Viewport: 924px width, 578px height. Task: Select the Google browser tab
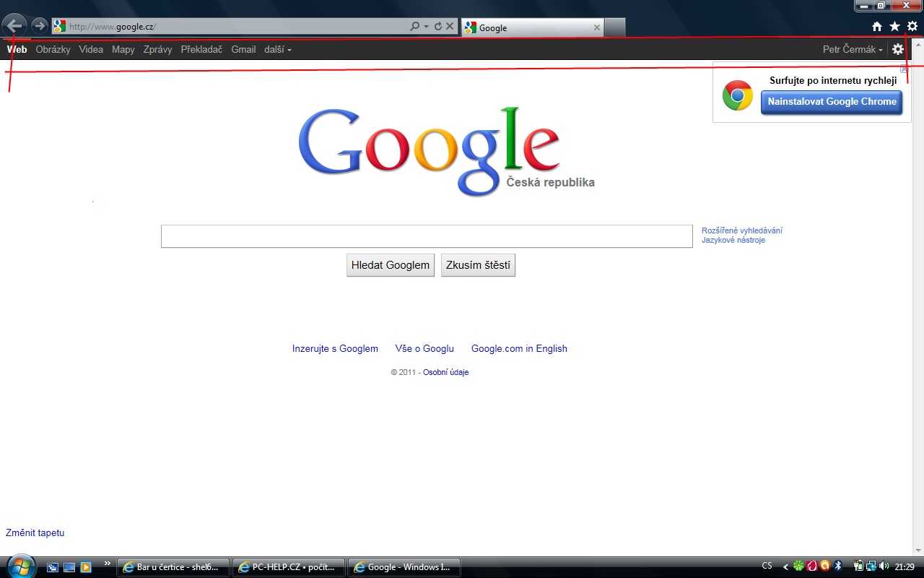pyautogui.click(x=533, y=27)
